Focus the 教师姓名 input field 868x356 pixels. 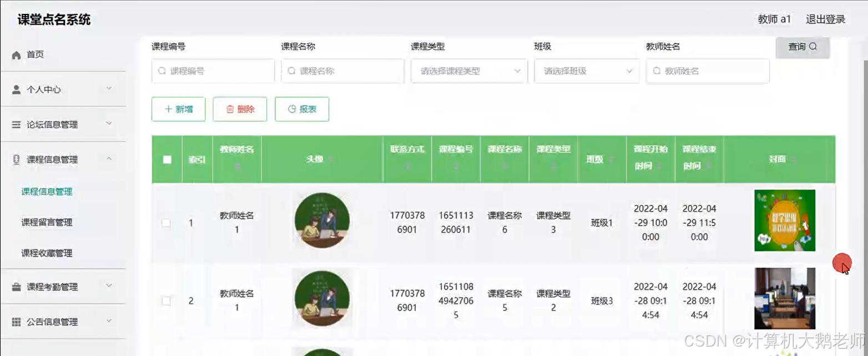click(708, 71)
